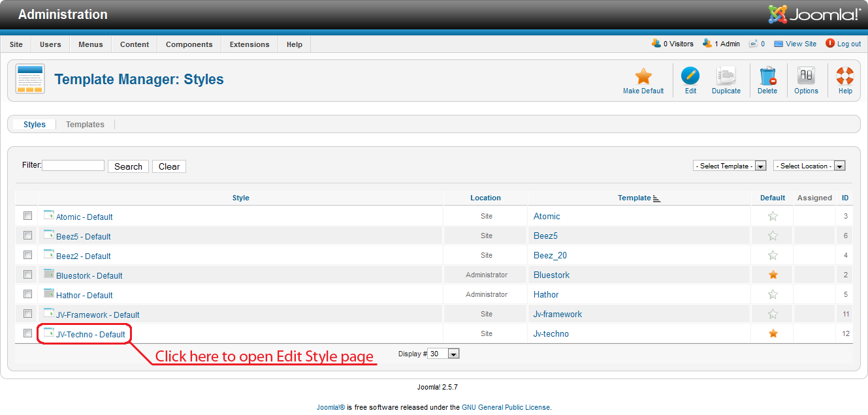Click the 1 Admin indicator
Screen dimensions: 868x415
[x=721, y=44]
